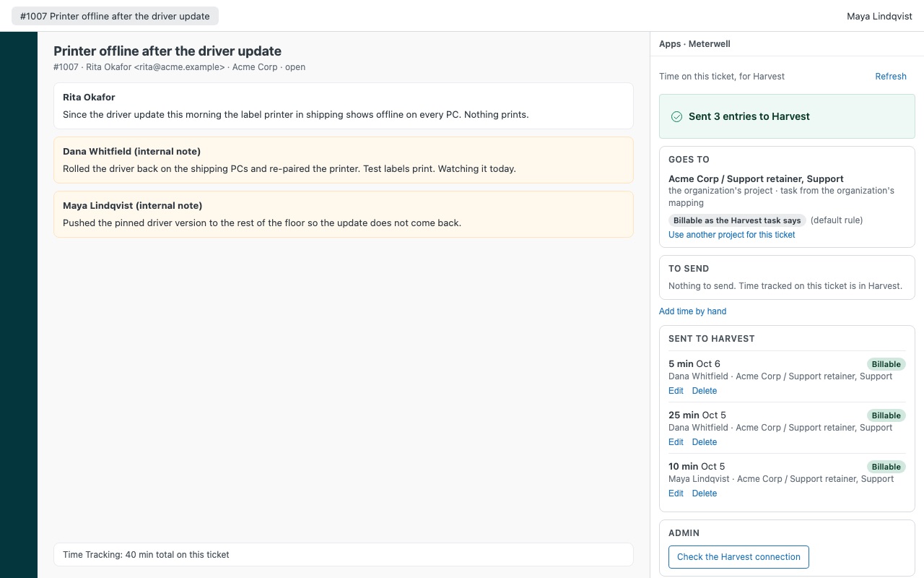Click 'Acme Corp / Support retainer, Support' project name
The image size is (924, 578).
coord(756,178)
